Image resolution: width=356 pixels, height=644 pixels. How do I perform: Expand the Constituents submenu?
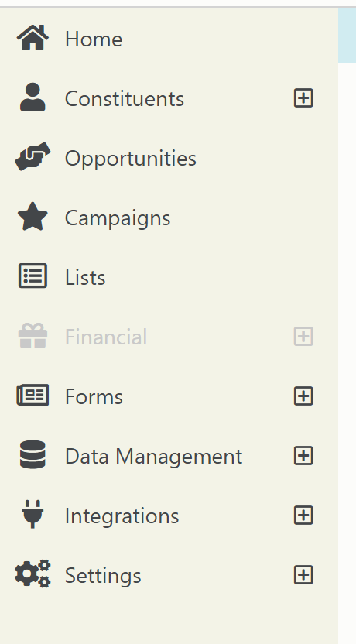303,98
